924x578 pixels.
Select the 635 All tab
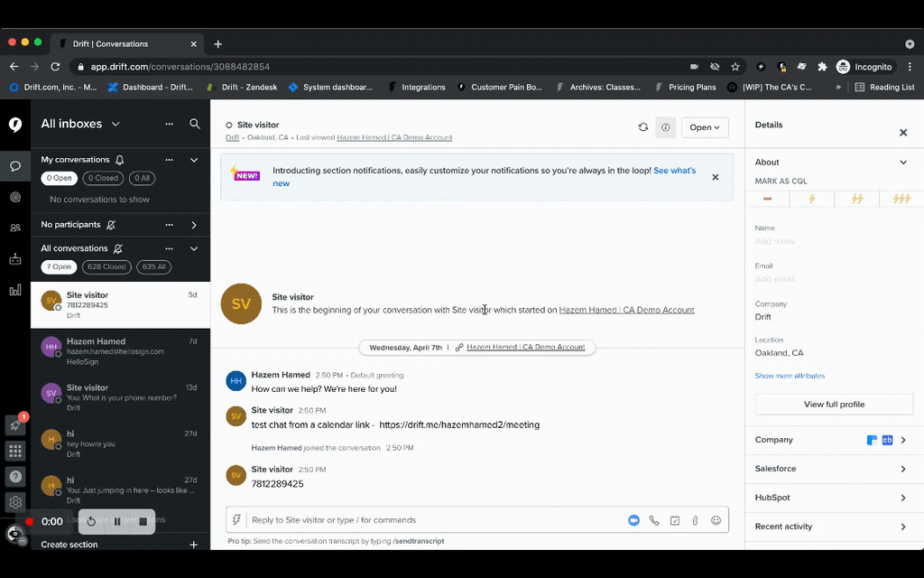153,266
